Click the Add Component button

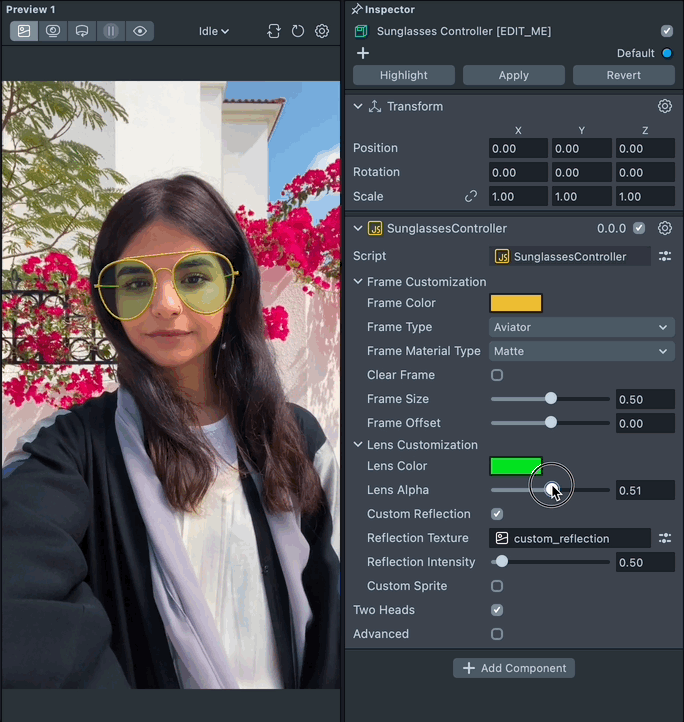pyautogui.click(x=514, y=668)
